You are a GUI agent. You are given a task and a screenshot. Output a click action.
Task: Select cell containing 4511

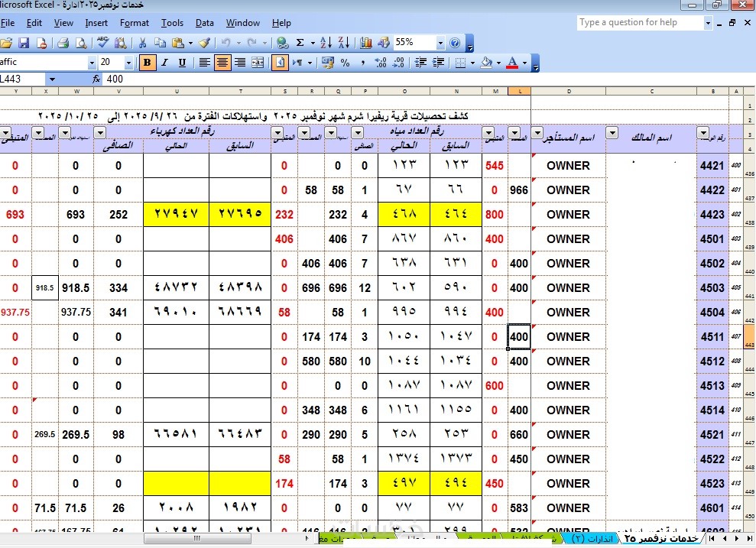(x=712, y=337)
